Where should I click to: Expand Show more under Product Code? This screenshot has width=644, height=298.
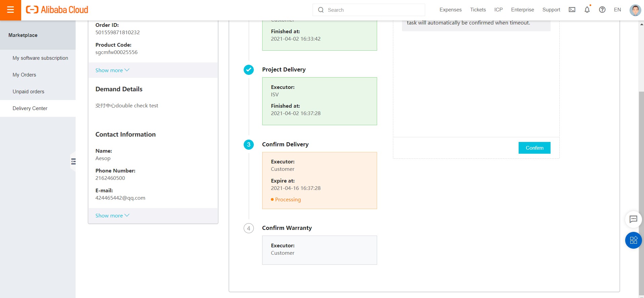112,70
